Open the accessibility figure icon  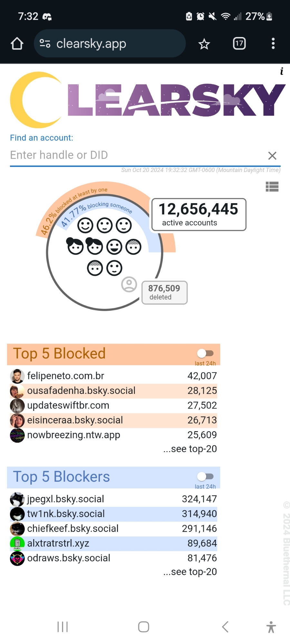271,627
